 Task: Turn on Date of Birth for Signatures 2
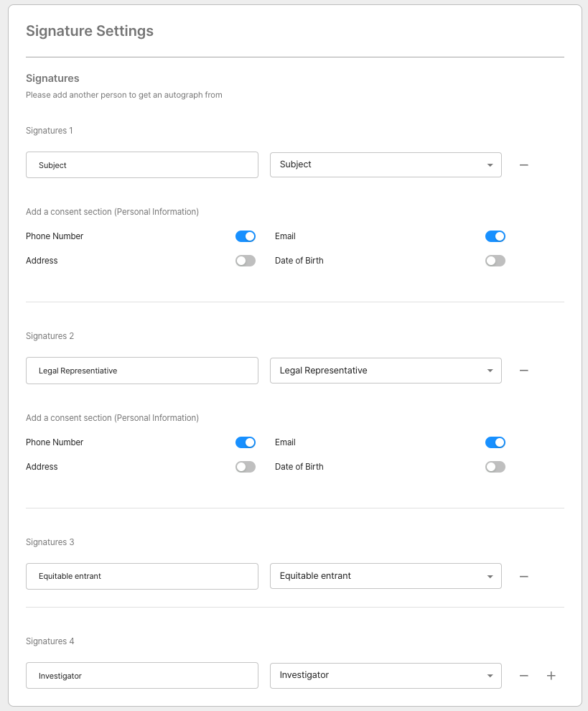[x=495, y=467]
